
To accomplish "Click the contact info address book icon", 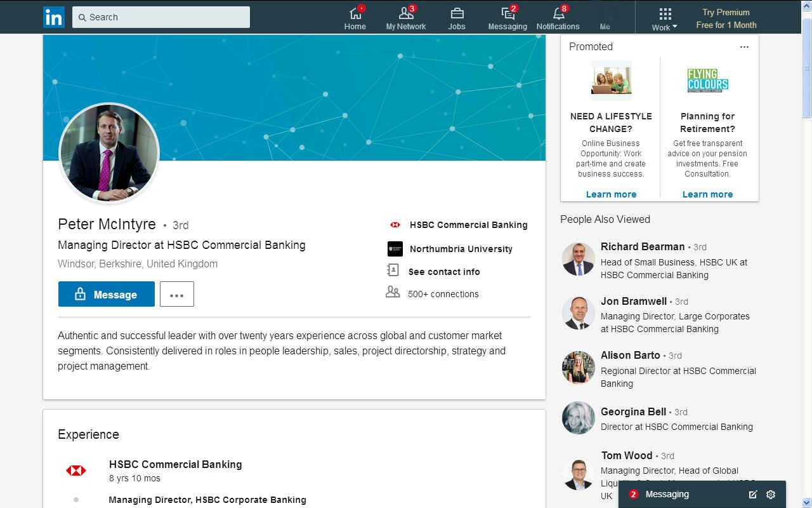I will tap(393, 271).
